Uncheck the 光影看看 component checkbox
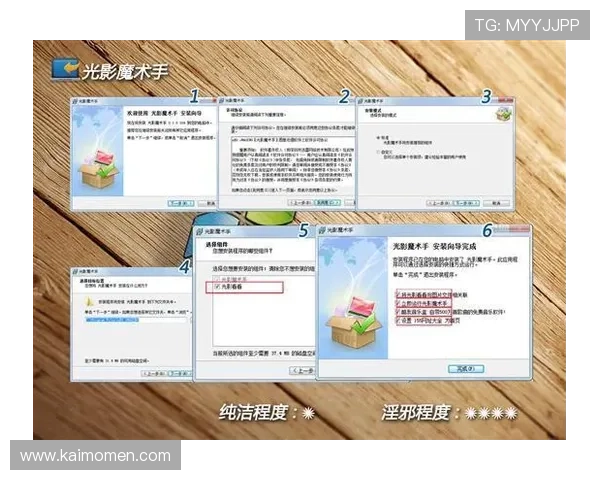 (x=217, y=287)
